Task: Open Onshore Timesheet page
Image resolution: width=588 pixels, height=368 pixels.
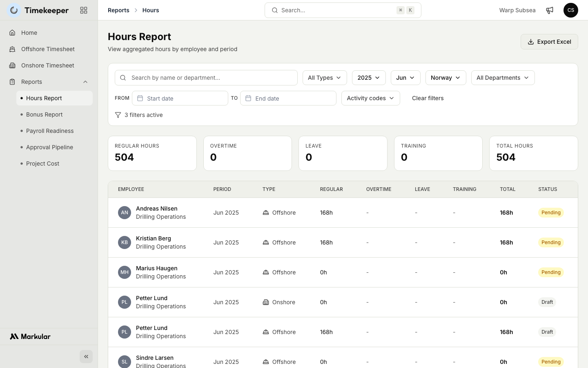Action: [x=49, y=65]
